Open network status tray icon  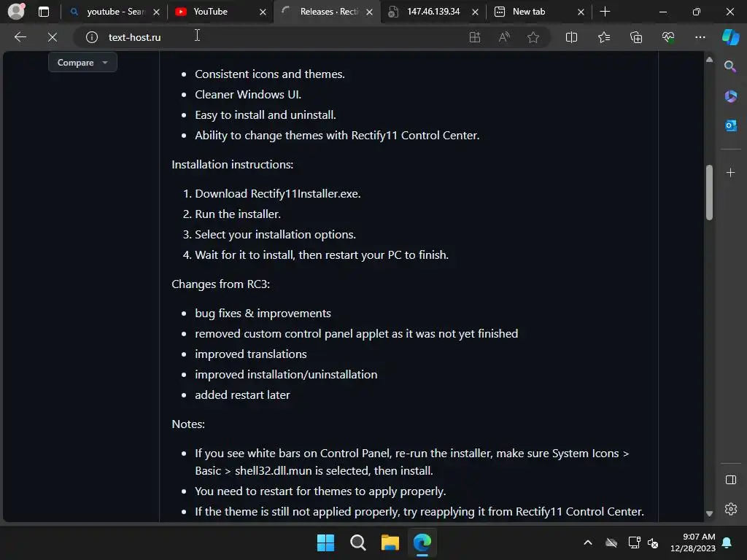[634, 542]
